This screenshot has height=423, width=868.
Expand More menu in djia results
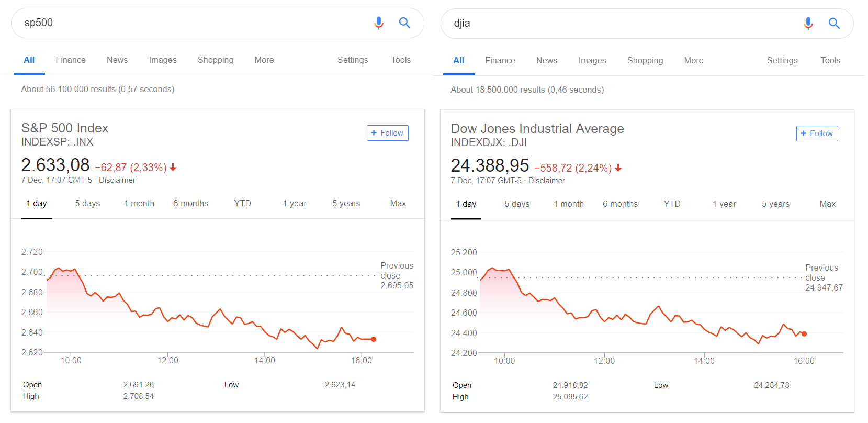point(694,60)
